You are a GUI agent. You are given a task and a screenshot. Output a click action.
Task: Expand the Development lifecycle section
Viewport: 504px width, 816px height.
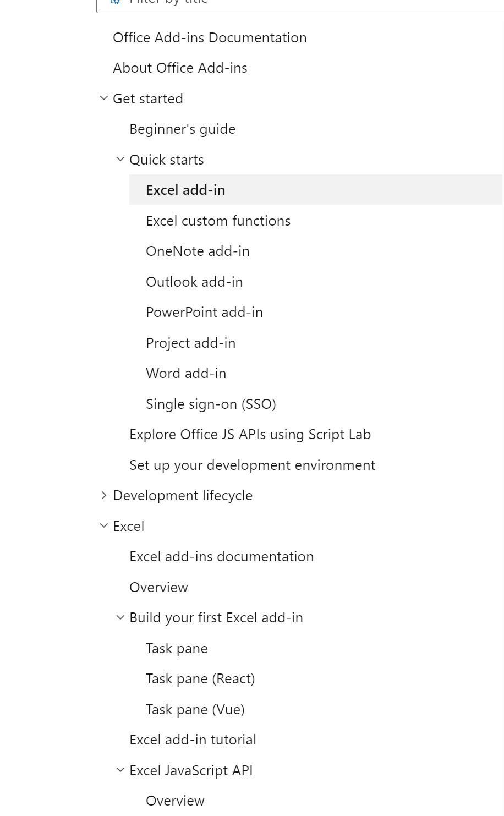pos(104,495)
